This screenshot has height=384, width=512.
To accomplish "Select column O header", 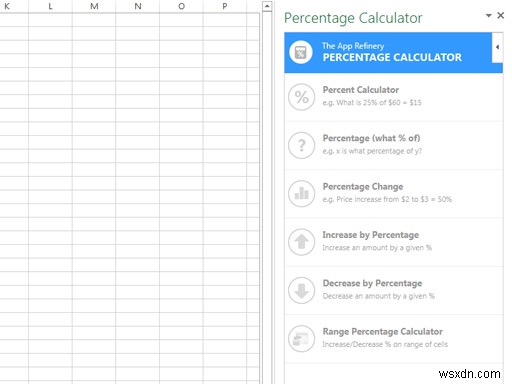I will click(x=181, y=6).
